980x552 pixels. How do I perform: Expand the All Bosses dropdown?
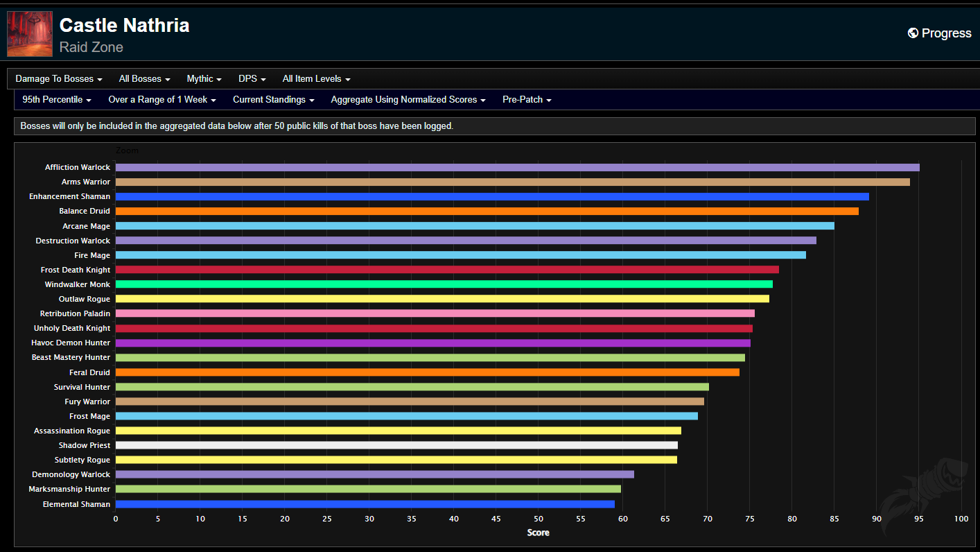[144, 79]
